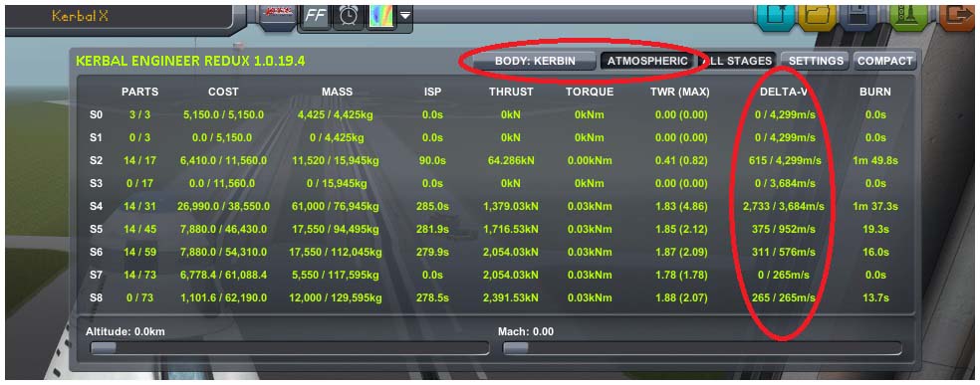The image size is (980, 385).
Task: Open BODY: KERBIN selector
Action: [x=535, y=61]
